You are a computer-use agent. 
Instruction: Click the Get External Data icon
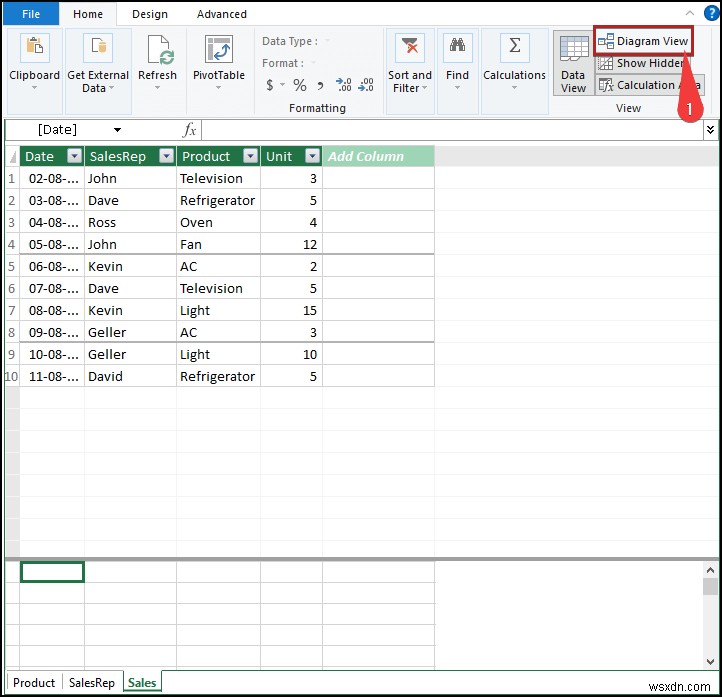pos(98,48)
